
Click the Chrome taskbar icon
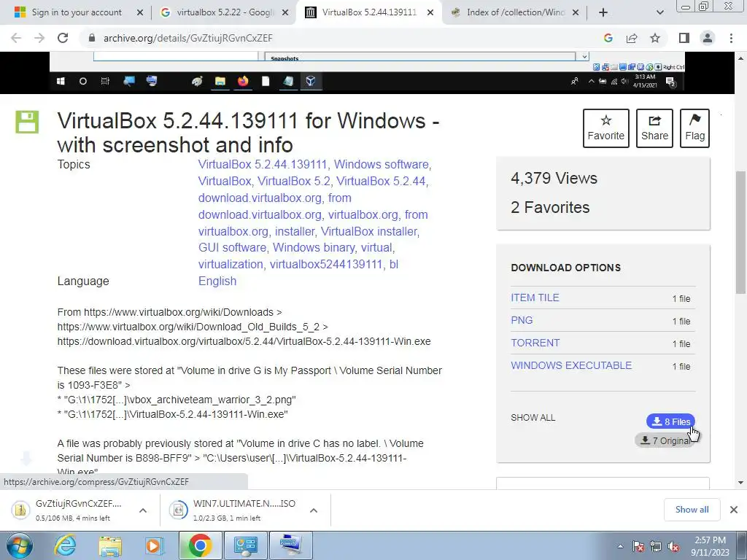click(x=200, y=545)
